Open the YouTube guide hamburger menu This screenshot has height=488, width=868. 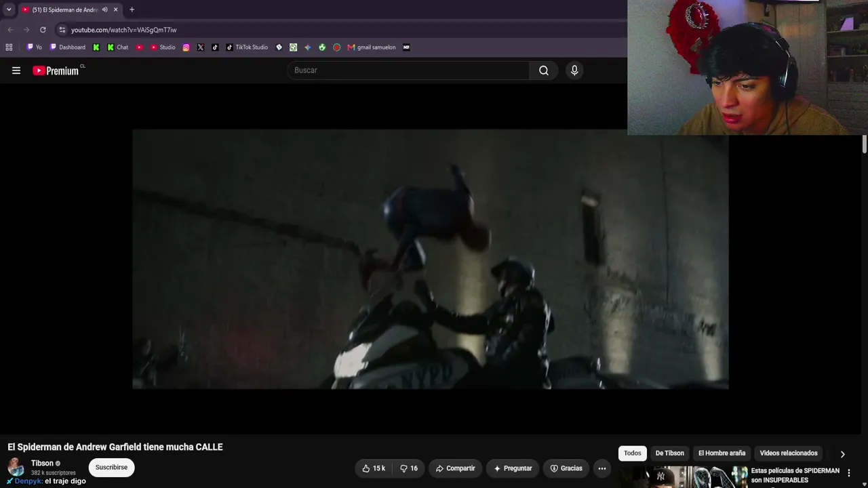pos(16,70)
